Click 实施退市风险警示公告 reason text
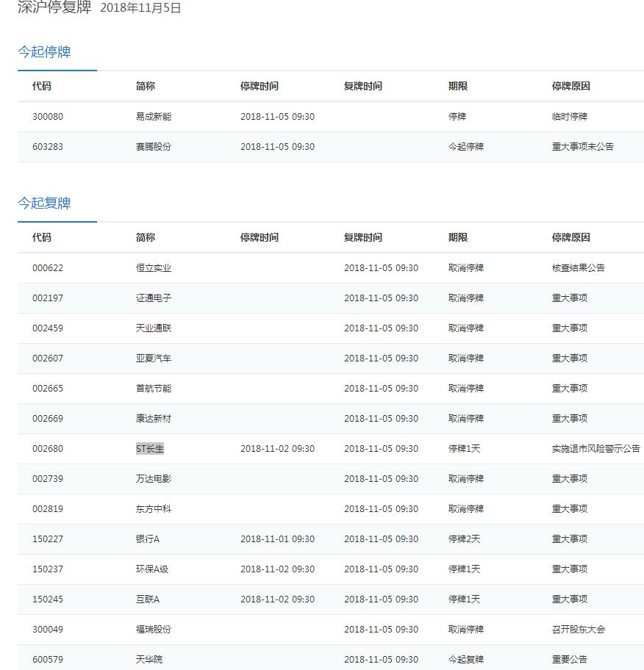 point(595,449)
